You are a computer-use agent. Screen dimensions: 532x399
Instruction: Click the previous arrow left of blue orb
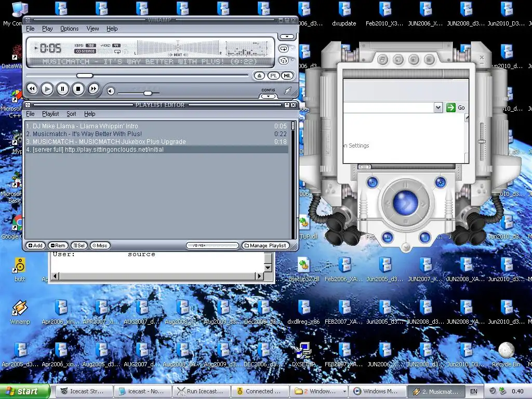pos(388,204)
